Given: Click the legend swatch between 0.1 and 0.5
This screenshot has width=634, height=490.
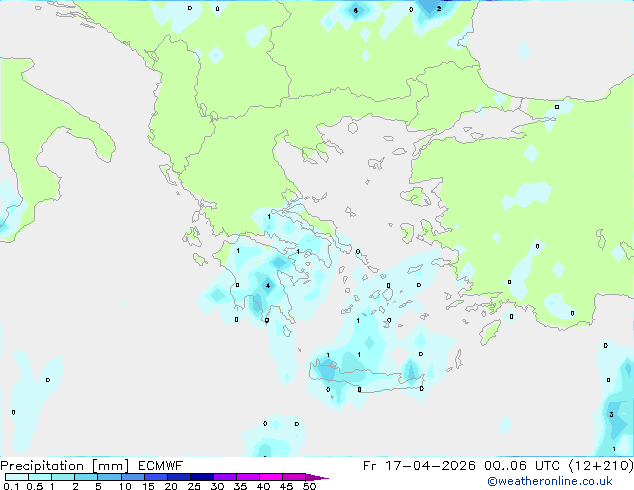Looking at the screenshot, I should 17,477.
